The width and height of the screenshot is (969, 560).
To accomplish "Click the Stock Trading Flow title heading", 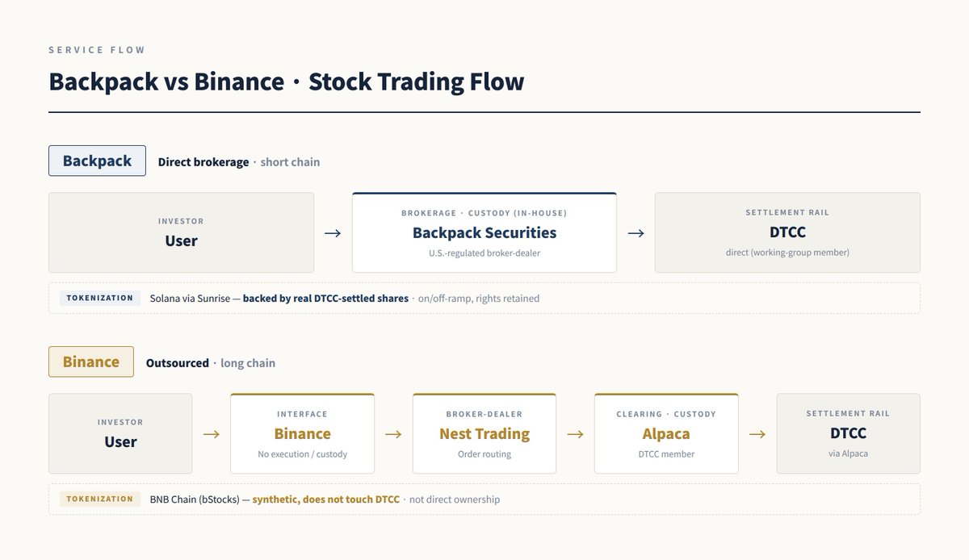I will [x=287, y=81].
